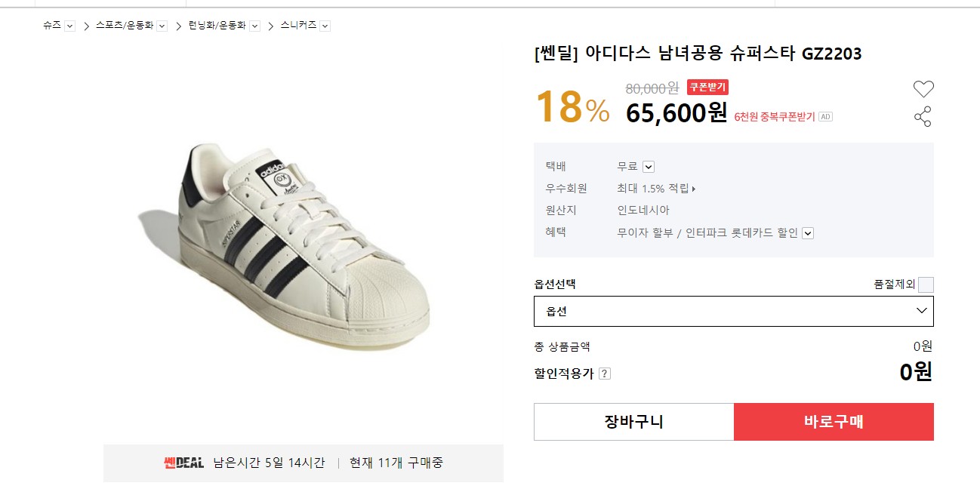Open the 런닝화/운동화 breadcrumb dropdown
980x489 pixels.
(x=255, y=26)
